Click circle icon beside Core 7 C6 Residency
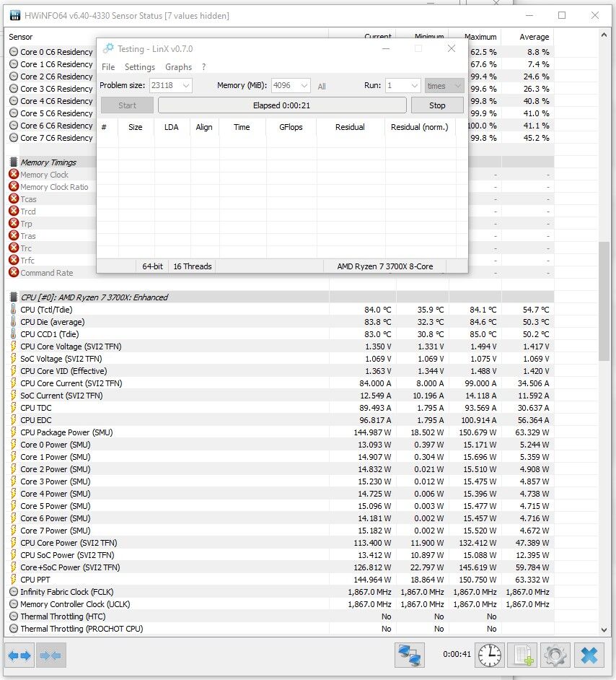This screenshot has height=680, width=616. 14,137
